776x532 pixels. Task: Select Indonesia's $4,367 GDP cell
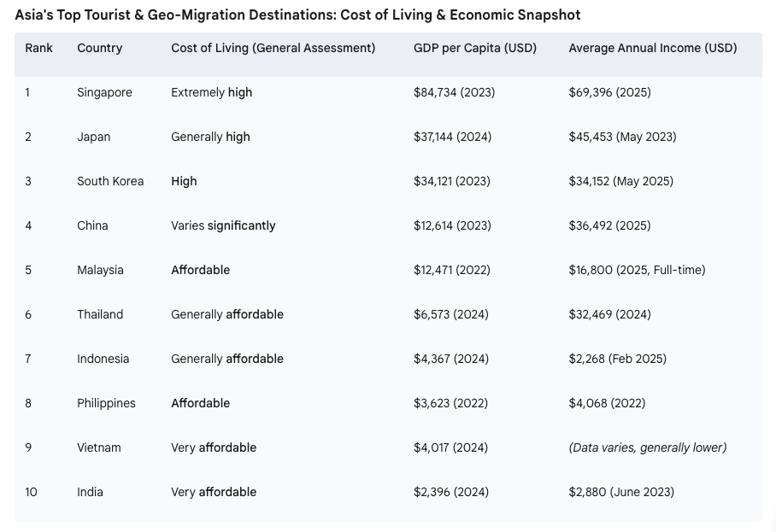tap(451, 359)
